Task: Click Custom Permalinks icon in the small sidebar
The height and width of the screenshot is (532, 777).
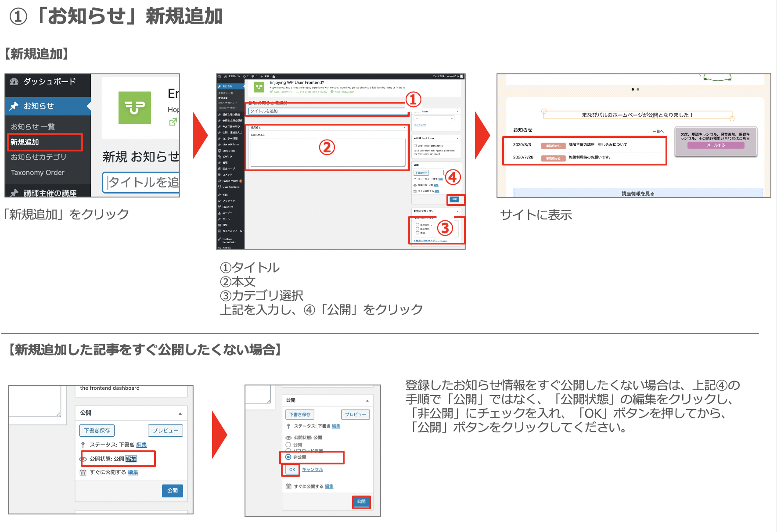Action: (219, 239)
